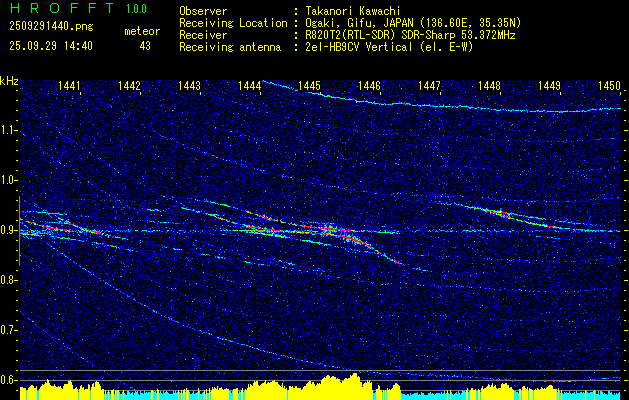
Task: Click the 1444 time marker
Action: 250,85
